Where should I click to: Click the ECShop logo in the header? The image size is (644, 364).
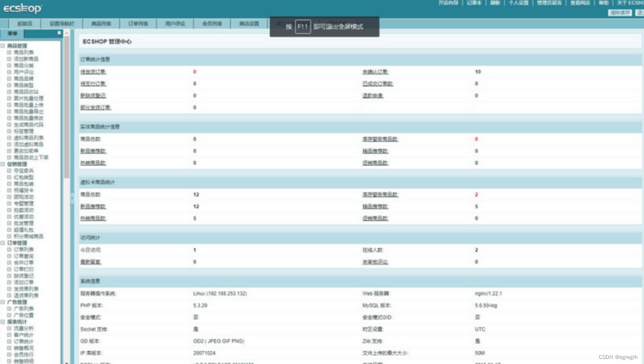click(23, 8)
